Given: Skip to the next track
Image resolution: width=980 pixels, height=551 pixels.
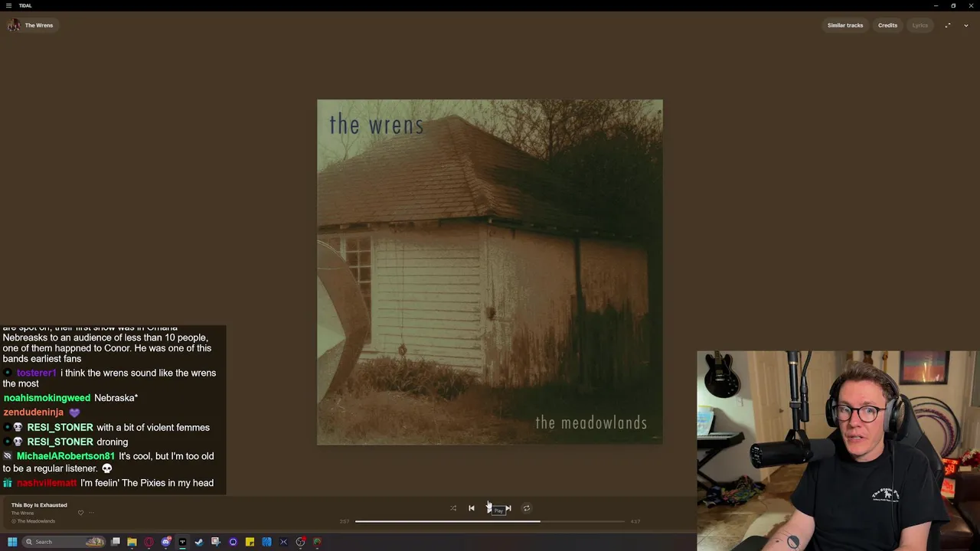Looking at the screenshot, I should tap(508, 508).
